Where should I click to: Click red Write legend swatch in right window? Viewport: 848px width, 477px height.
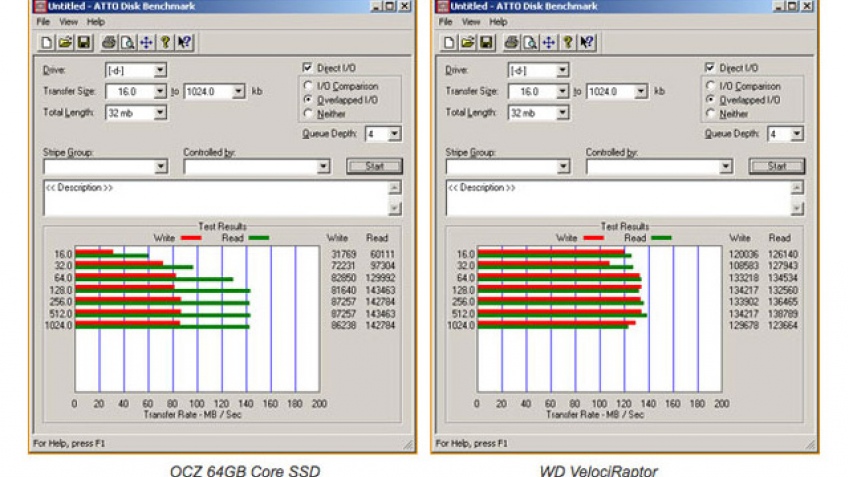pyautogui.click(x=593, y=238)
